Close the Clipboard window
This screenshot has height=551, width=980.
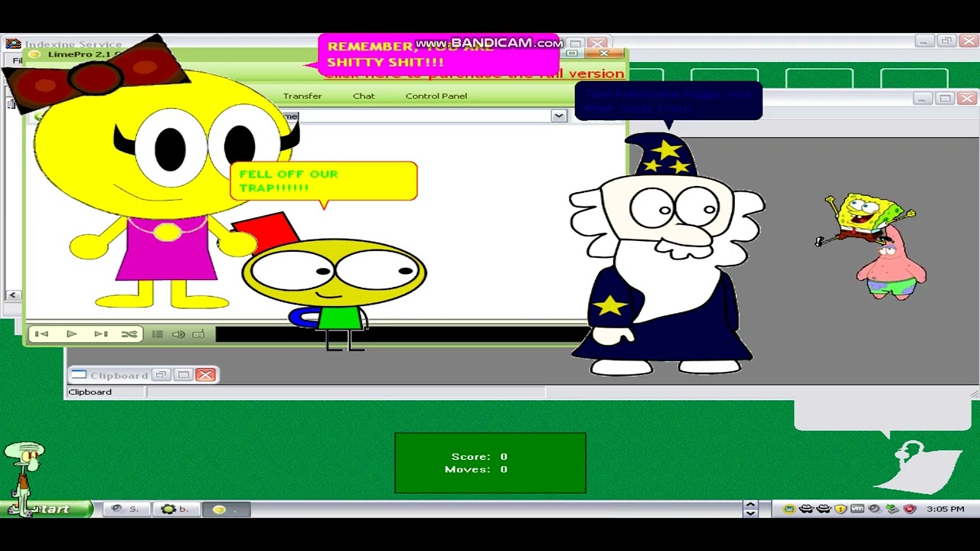coord(205,374)
